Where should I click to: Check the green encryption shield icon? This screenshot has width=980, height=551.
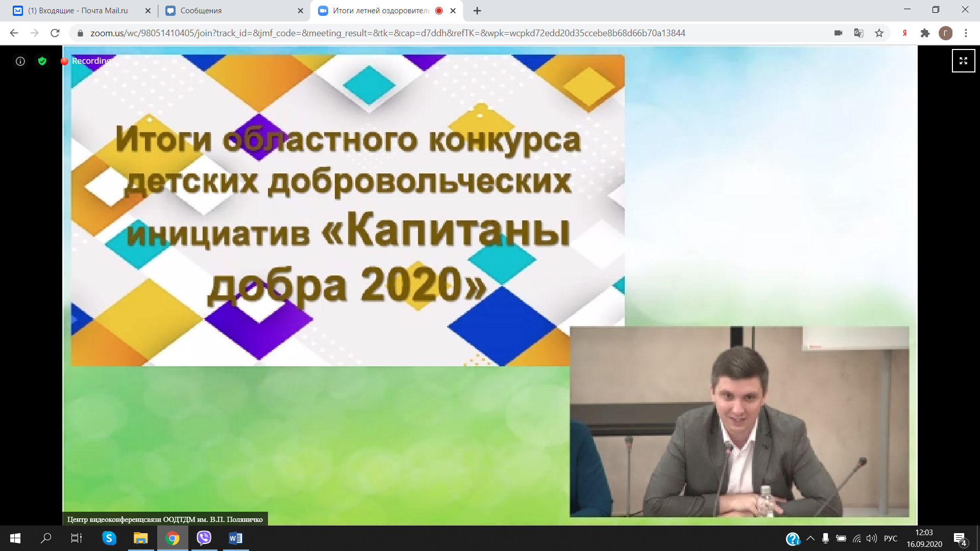click(x=42, y=61)
